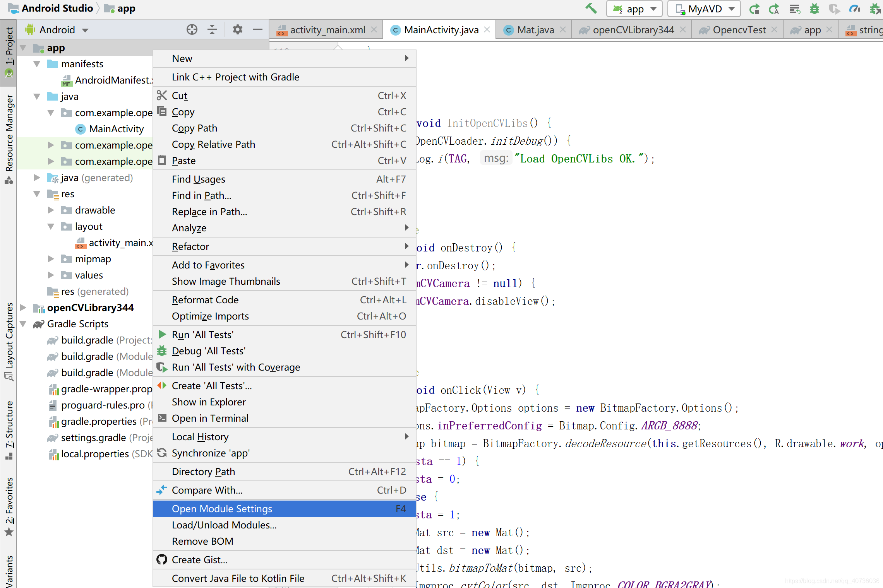The height and width of the screenshot is (588, 883).
Task: Collapse the res folder
Action: [x=37, y=194]
